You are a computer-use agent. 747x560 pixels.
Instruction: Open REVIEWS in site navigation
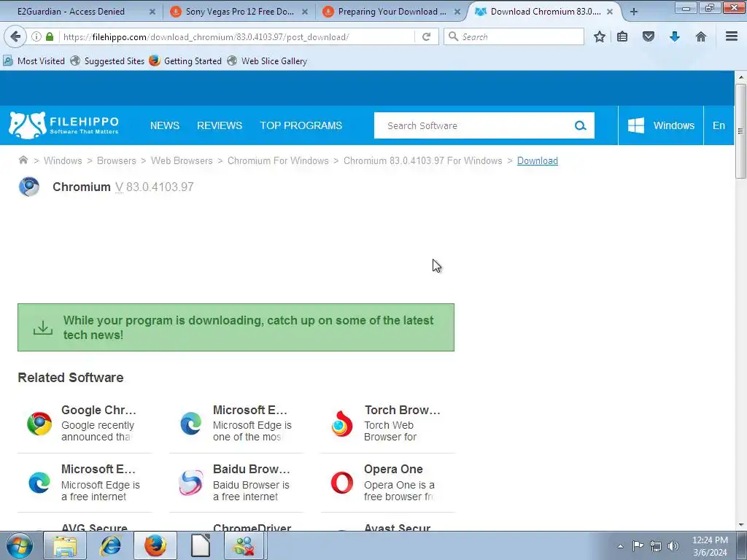point(220,125)
